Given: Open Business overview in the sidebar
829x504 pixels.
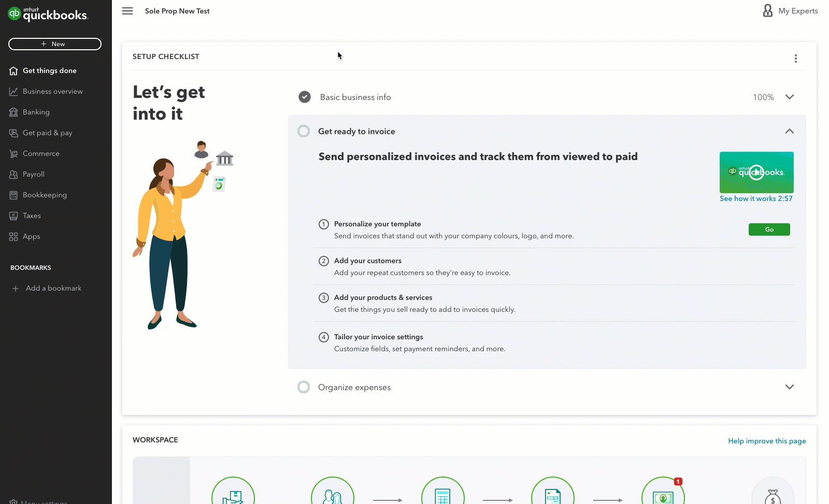Looking at the screenshot, I should coord(52,92).
